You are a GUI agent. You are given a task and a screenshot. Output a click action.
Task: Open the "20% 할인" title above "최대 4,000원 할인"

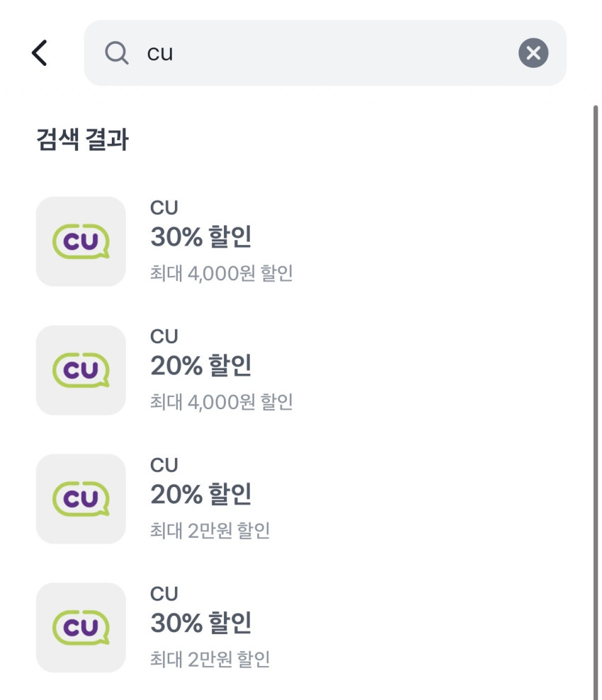[x=201, y=367]
